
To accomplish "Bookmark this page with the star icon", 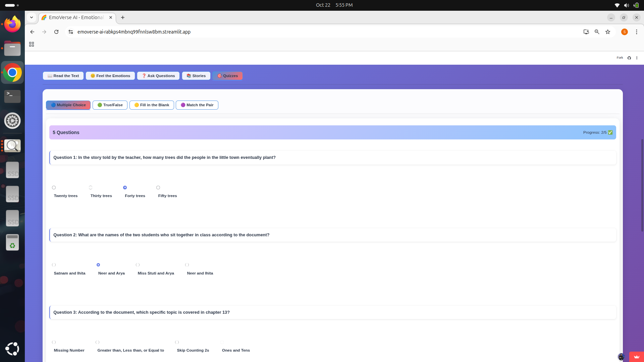I will point(608,32).
